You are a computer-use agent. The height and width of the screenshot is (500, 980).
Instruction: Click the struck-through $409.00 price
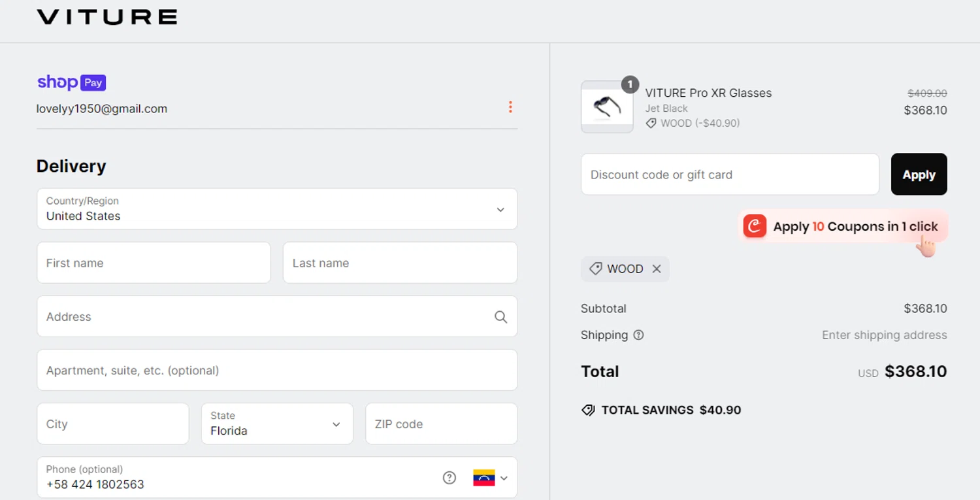927,93
